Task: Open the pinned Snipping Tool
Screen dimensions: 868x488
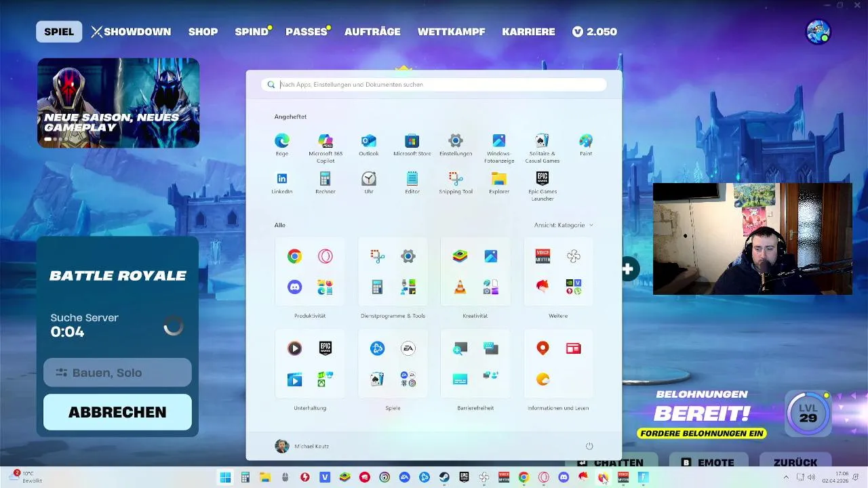Action: pyautogui.click(x=456, y=183)
